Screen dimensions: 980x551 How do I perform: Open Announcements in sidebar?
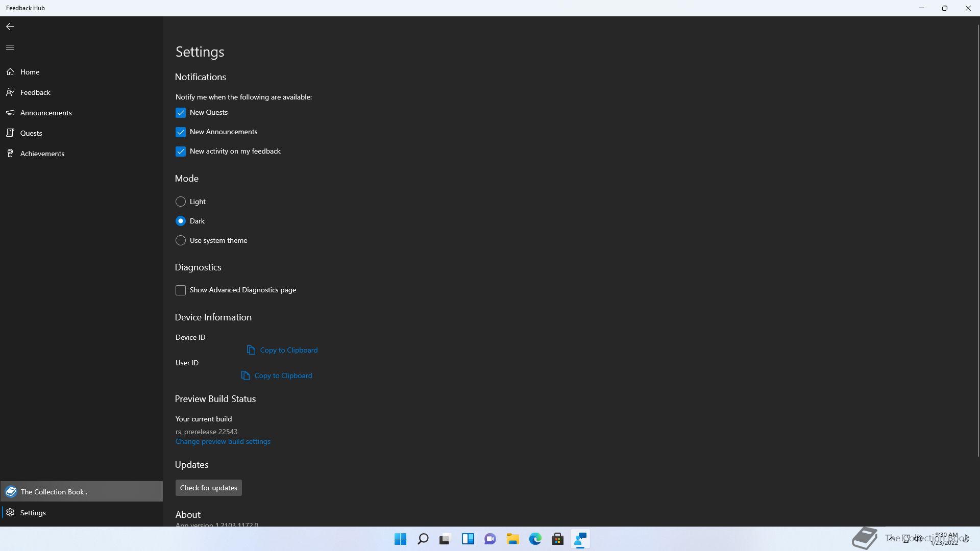point(82,113)
